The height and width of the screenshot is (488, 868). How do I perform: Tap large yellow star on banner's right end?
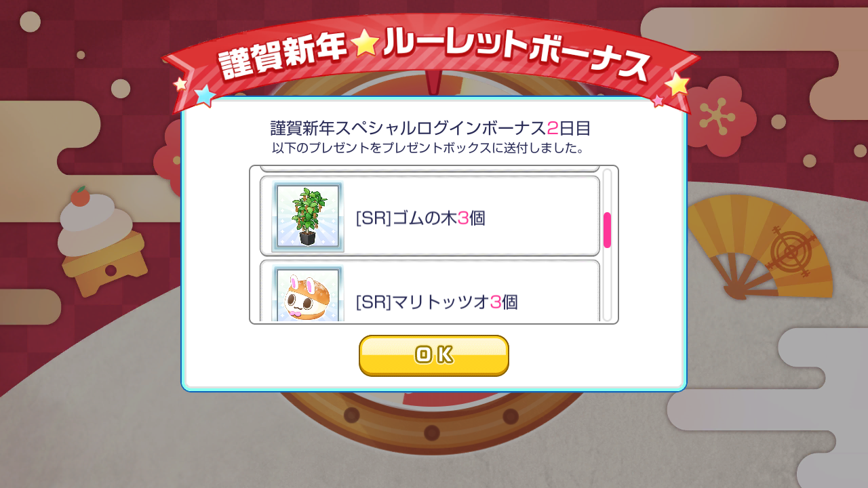point(677,84)
